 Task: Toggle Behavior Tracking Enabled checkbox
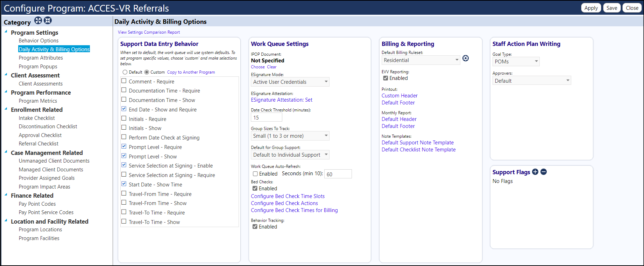pos(255,227)
